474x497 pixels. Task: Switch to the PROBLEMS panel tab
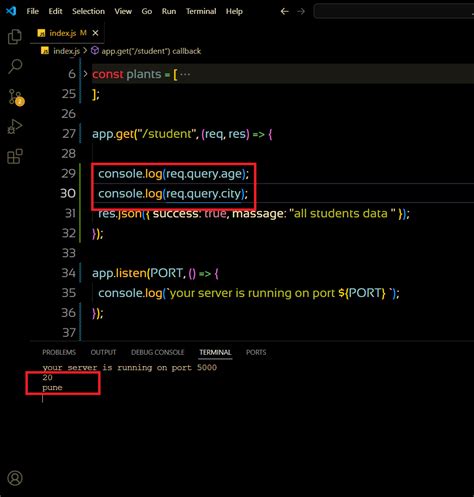59,352
